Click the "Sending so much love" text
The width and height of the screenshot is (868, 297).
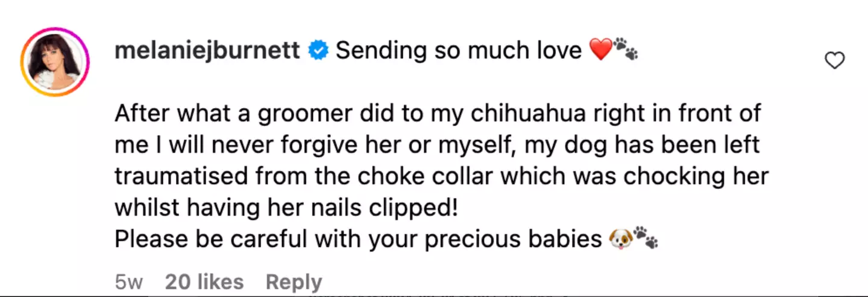click(459, 51)
